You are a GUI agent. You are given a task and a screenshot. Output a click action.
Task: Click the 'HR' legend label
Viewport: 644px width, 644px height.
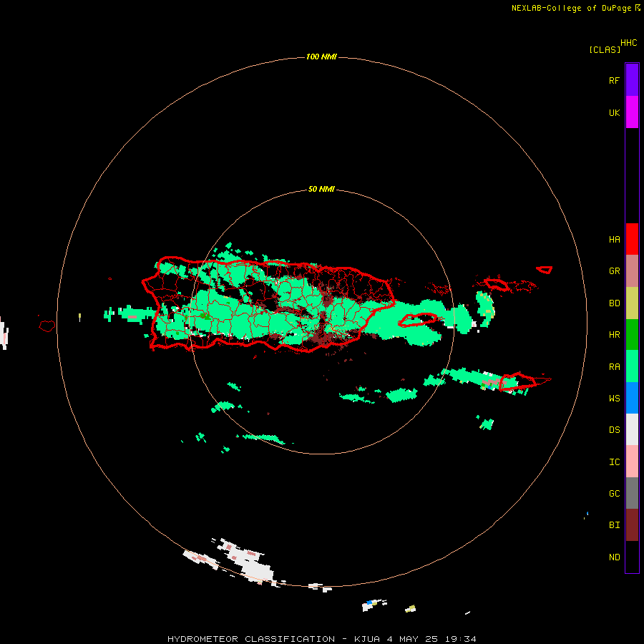point(614,335)
